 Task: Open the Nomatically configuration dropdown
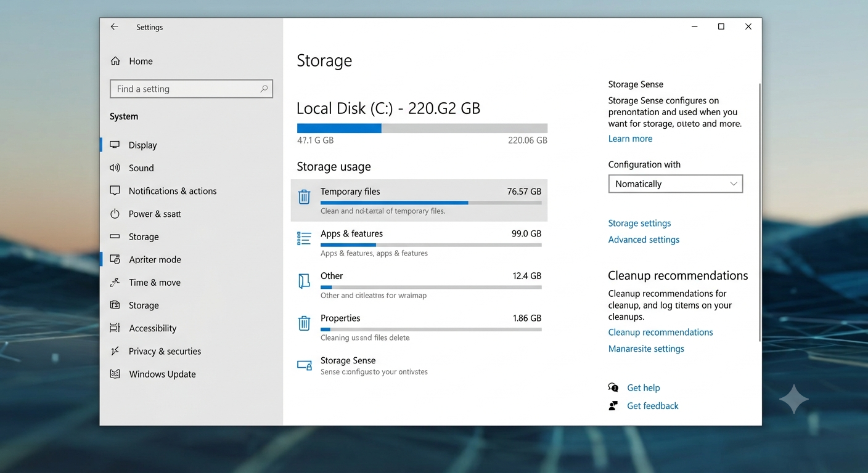tap(676, 184)
